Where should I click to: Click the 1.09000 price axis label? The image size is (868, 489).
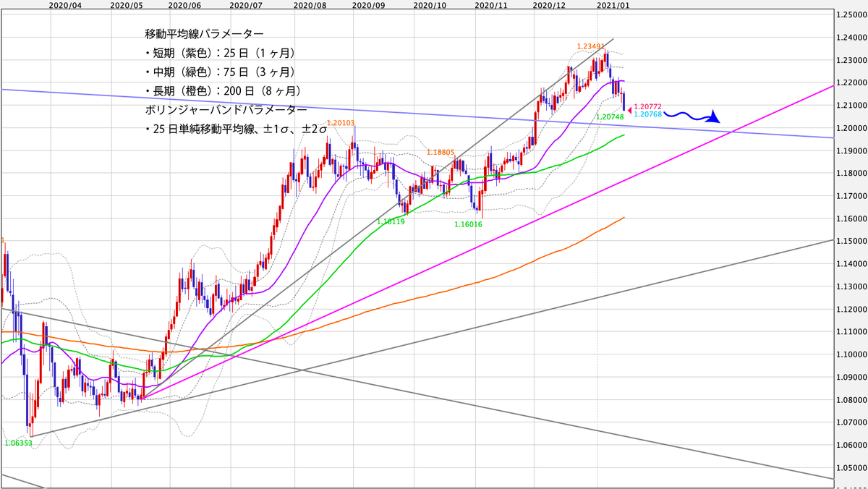pyautogui.click(x=851, y=377)
